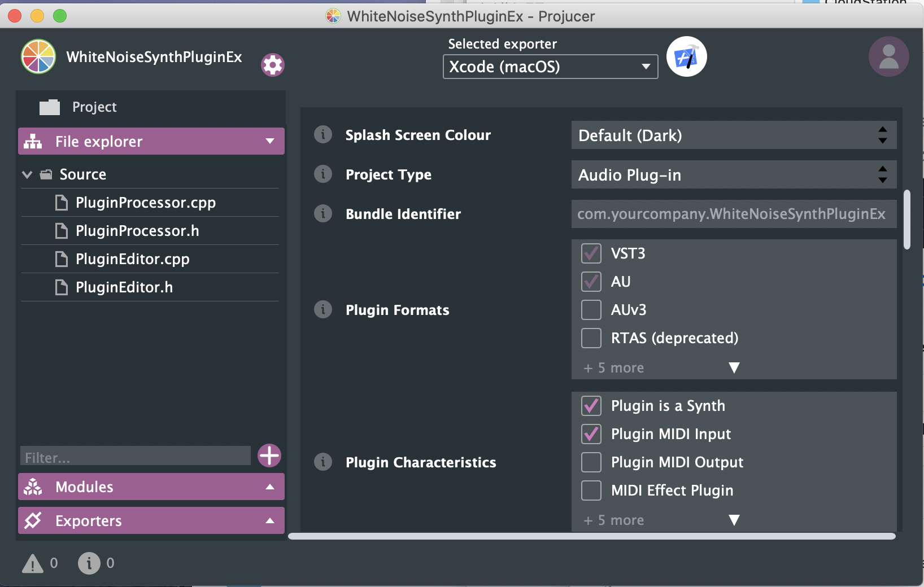
Task: Enable the AUv3 plugin format
Action: 591,309
